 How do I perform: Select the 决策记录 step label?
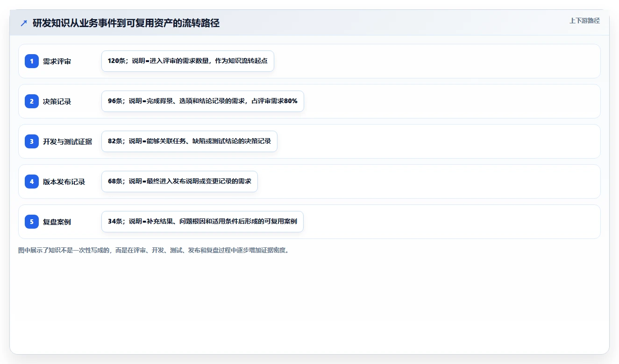[x=57, y=101]
